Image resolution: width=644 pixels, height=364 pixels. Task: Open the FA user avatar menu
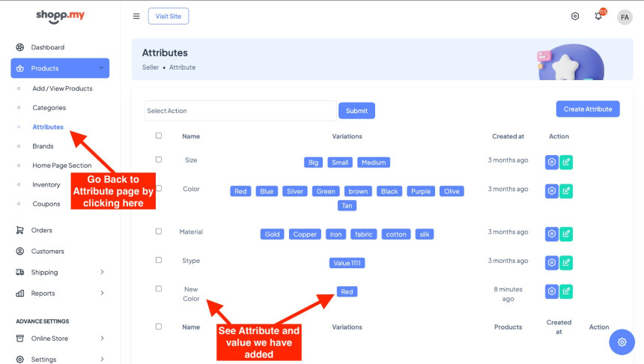point(625,16)
